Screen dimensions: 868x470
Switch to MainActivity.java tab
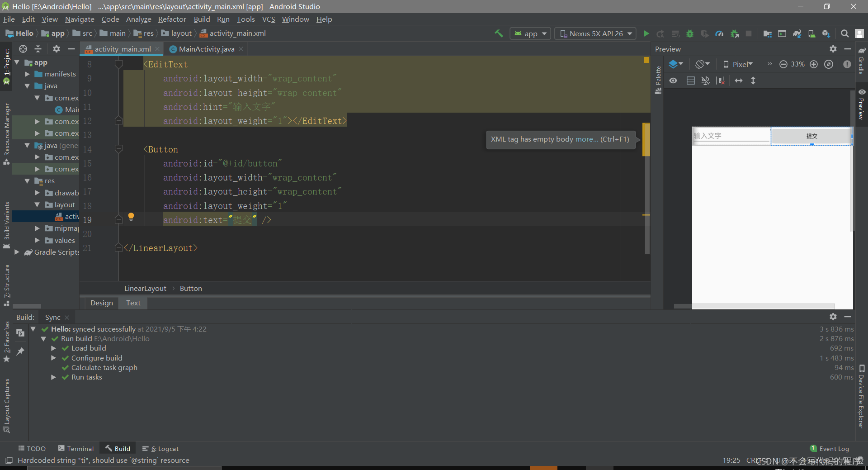pyautogui.click(x=207, y=49)
